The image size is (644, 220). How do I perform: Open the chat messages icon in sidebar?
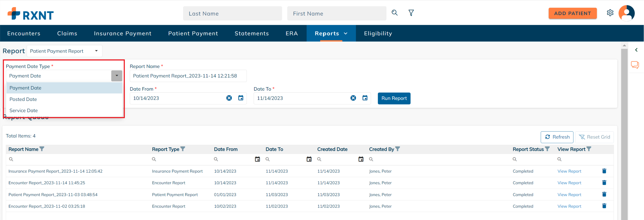pyautogui.click(x=634, y=65)
